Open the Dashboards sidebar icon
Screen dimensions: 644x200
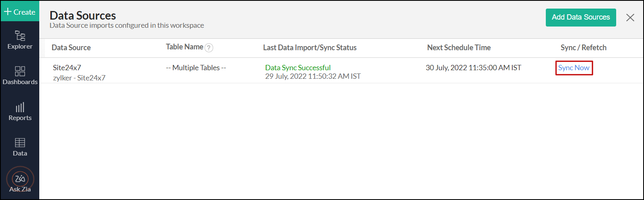pyautogui.click(x=20, y=76)
